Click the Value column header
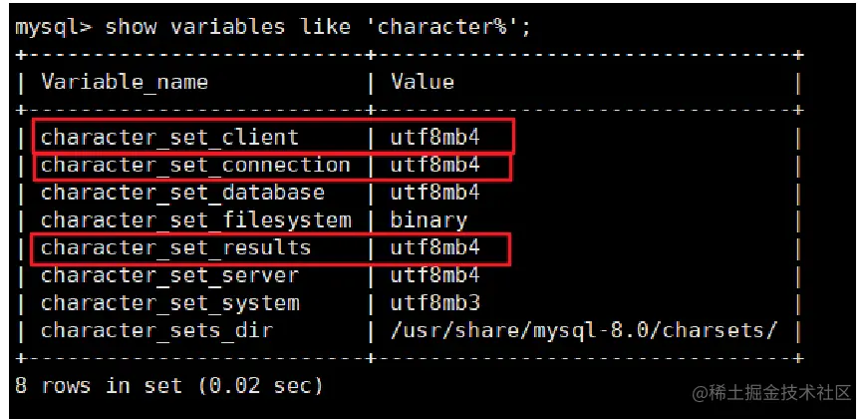The image size is (868, 419). point(423,82)
